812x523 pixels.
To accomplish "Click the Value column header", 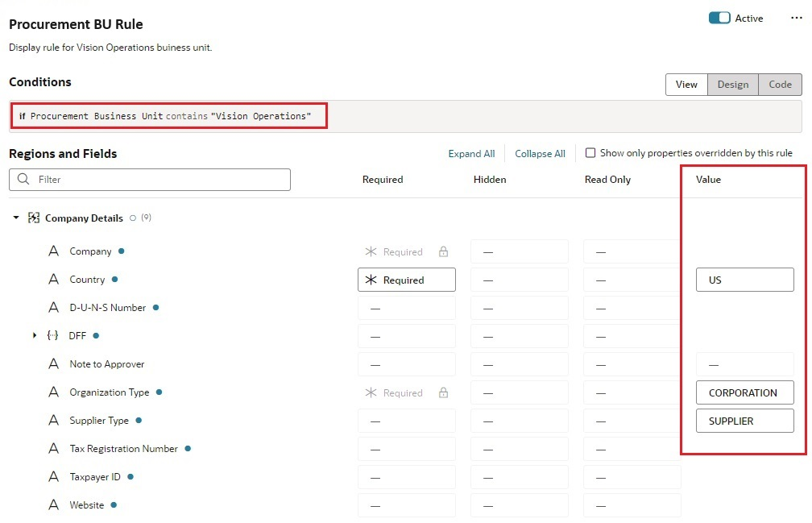I will pyautogui.click(x=708, y=180).
